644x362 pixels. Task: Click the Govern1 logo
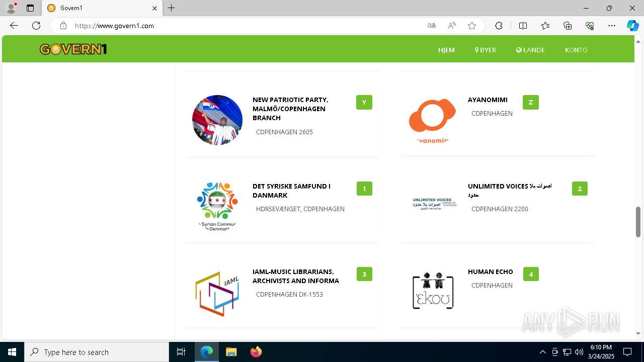pyautogui.click(x=73, y=49)
